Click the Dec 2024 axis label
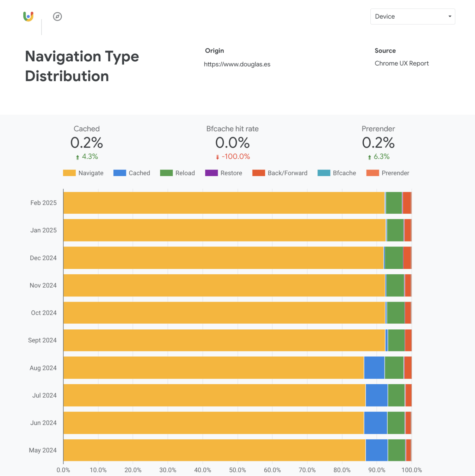This screenshot has width=475, height=476. click(43, 258)
